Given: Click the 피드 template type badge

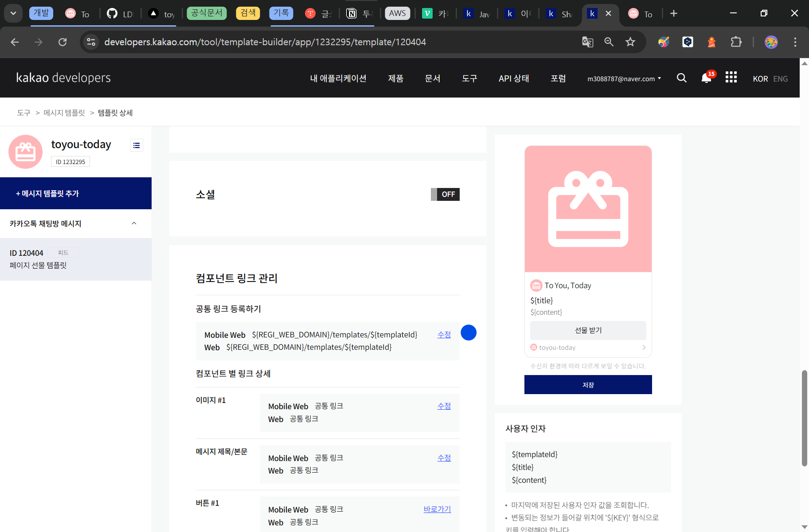Looking at the screenshot, I should point(63,253).
